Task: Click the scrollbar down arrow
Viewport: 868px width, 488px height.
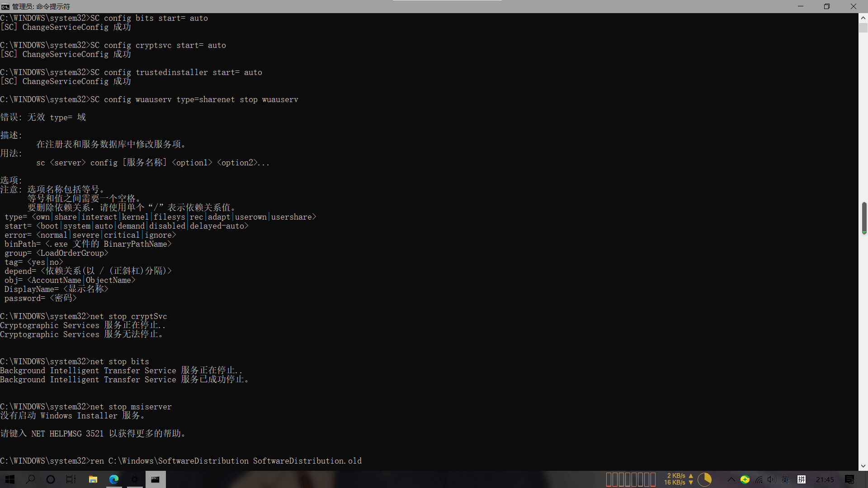Action: pyautogui.click(x=863, y=466)
